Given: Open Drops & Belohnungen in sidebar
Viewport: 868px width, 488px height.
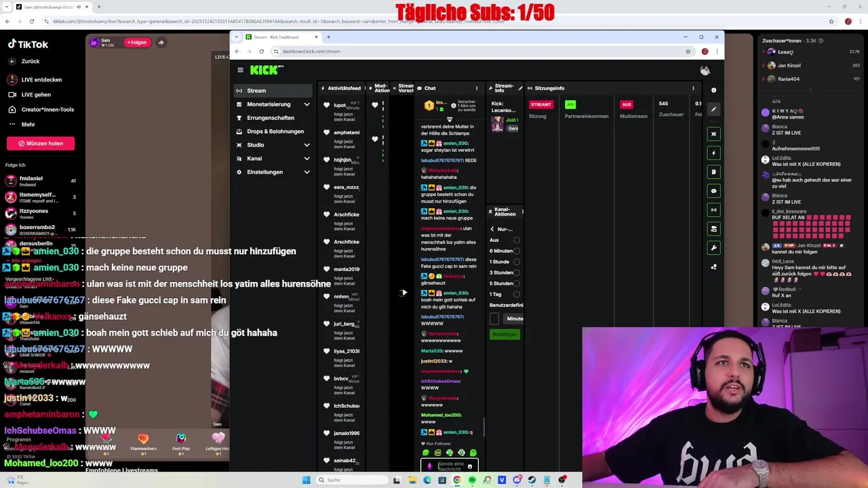Looking at the screenshot, I should [x=275, y=131].
